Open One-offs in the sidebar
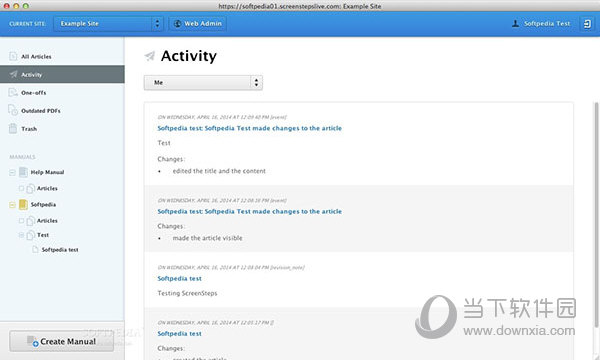The height and width of the screenshot is (360, 600). coord(62,93)
